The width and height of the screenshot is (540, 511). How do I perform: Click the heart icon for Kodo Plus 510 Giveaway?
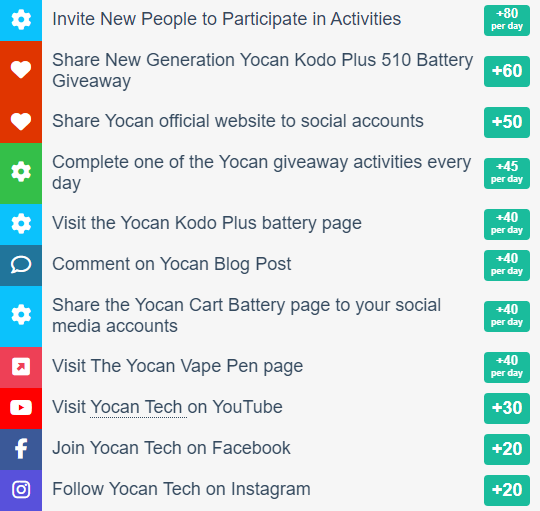[21, 70]
